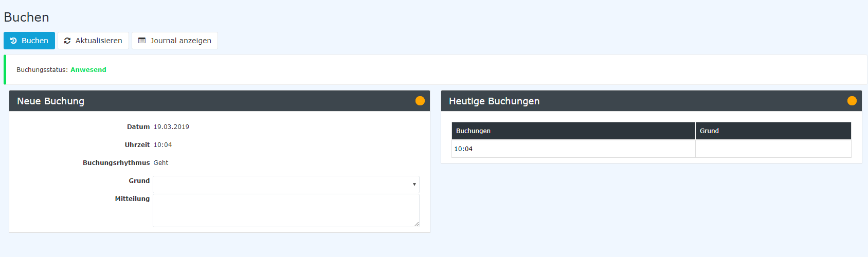This screenshot has width=868, height=257.
Task: Click the Aktualisieren button label
Action: (x=99, y=41)
